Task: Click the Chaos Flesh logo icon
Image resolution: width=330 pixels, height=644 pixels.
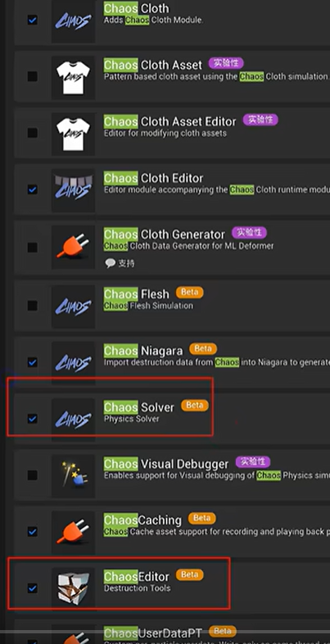Action: point(73,306)
